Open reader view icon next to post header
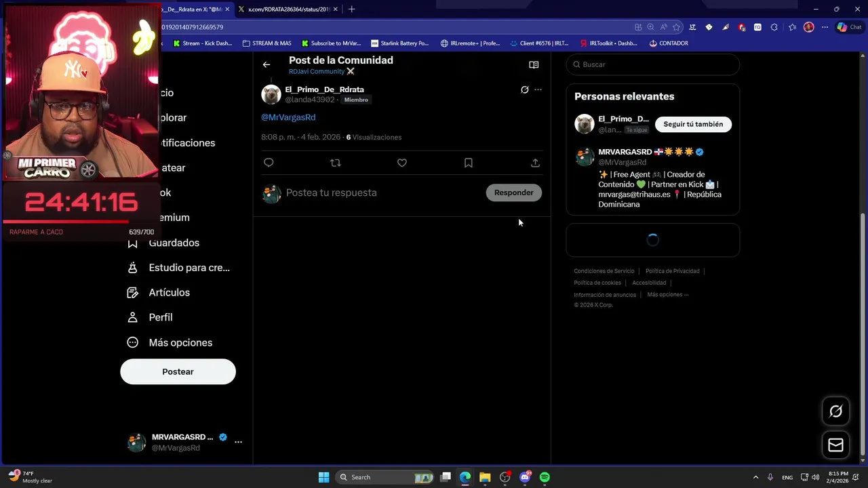The width and height of the screenshot is (868, 488). tap(534, 65)
